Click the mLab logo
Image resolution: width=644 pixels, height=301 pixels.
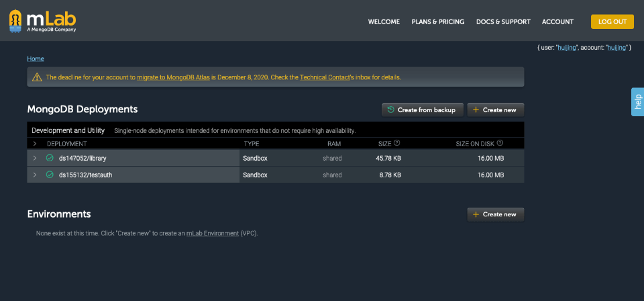[42, 21]
